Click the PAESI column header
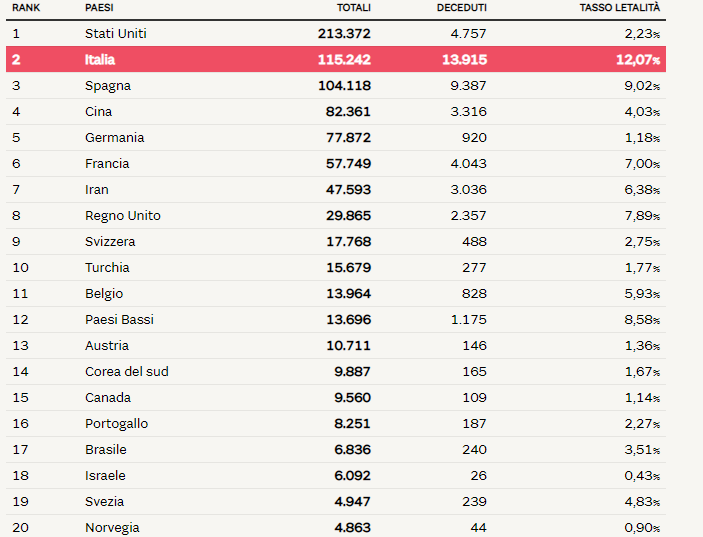Image resolution: width=703 pixels, height=537 pixels. click(x=99, y=8)
